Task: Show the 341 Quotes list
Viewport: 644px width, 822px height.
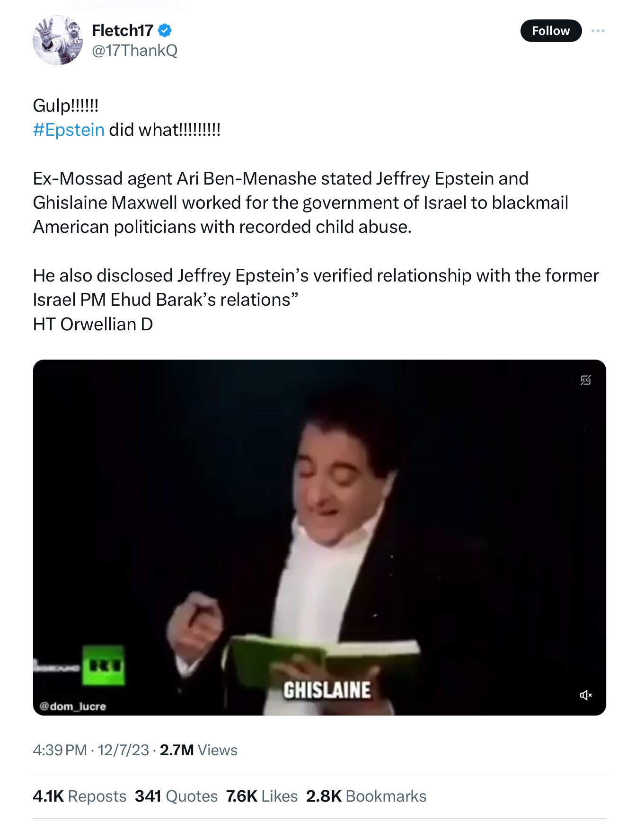Action: click(x=176, y=796)
